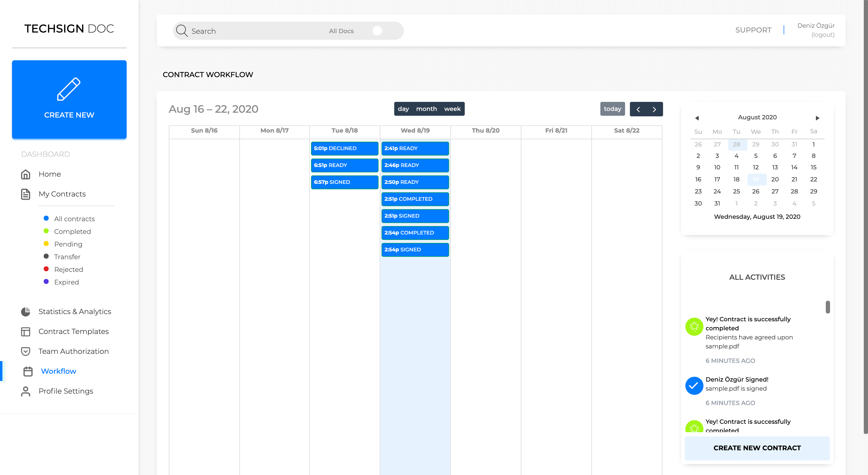Image resolution: width=868 pixels, height=475 pixels.
Task: Click red dot beside Rejected
Action: 46,269
